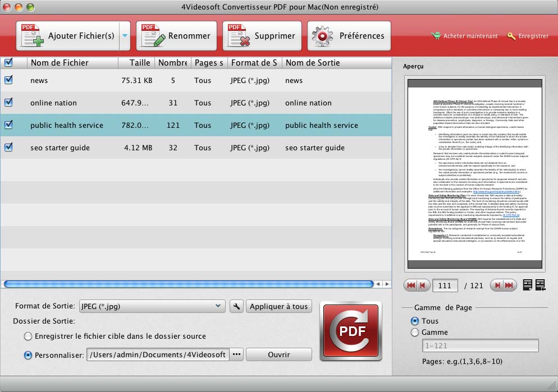
Task: Click the Supprimer toolbar button
Action: point(262,36)
